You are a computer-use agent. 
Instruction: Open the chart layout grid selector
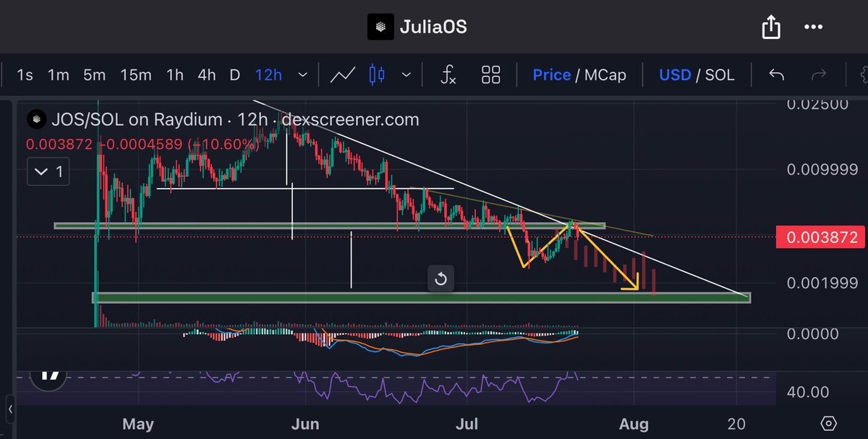tap(491, 74)
